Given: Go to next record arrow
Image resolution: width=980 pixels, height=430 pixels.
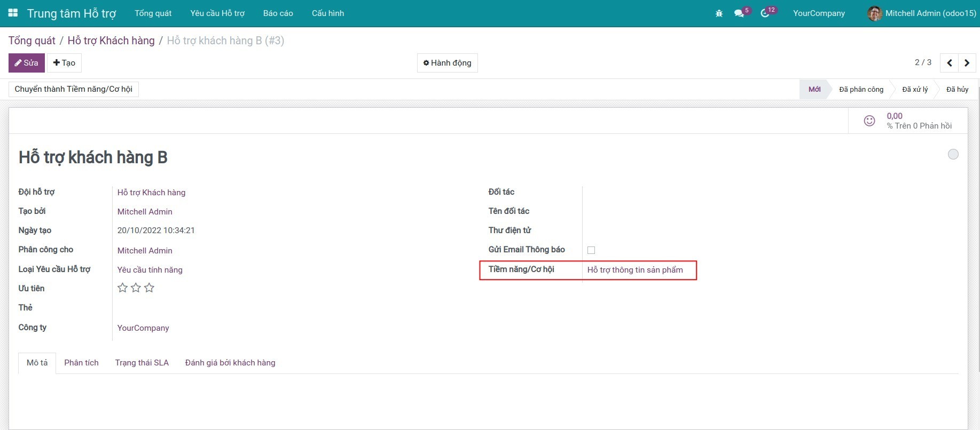Looking at the screenshot, I should 967,63.
